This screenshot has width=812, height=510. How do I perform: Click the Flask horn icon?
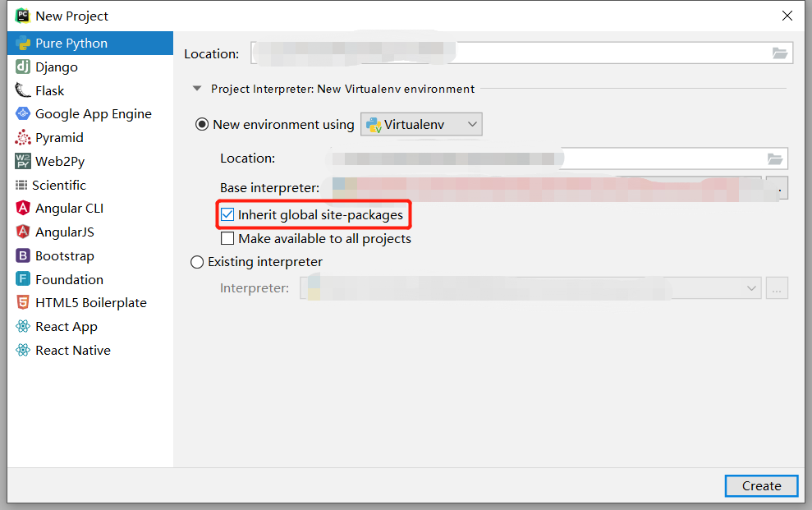click(23, 90)
